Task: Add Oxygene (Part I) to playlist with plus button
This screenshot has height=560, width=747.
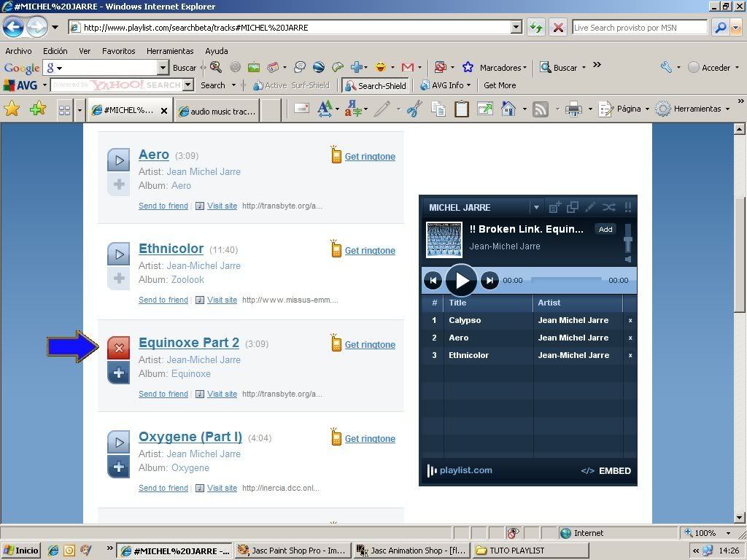Action: 119,467
